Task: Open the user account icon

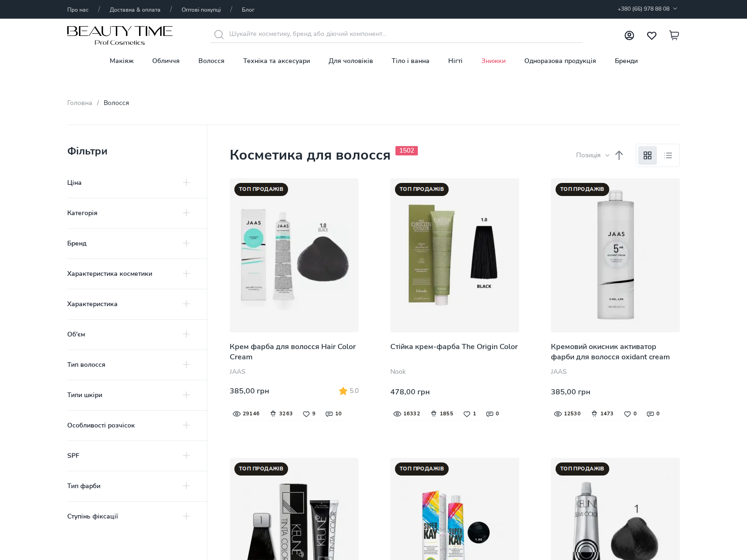Action: pyautogui.click(x=629, y=35)
